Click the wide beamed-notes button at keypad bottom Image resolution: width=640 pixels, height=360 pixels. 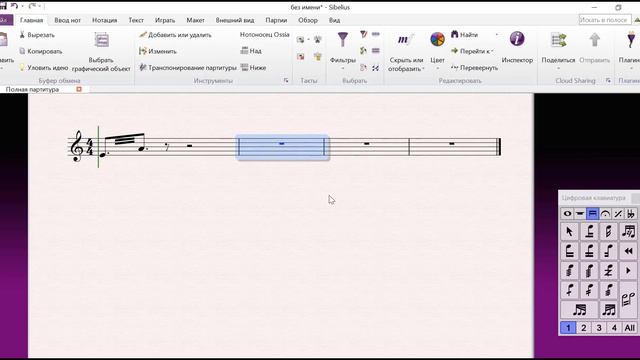click(x=579, y=310)
